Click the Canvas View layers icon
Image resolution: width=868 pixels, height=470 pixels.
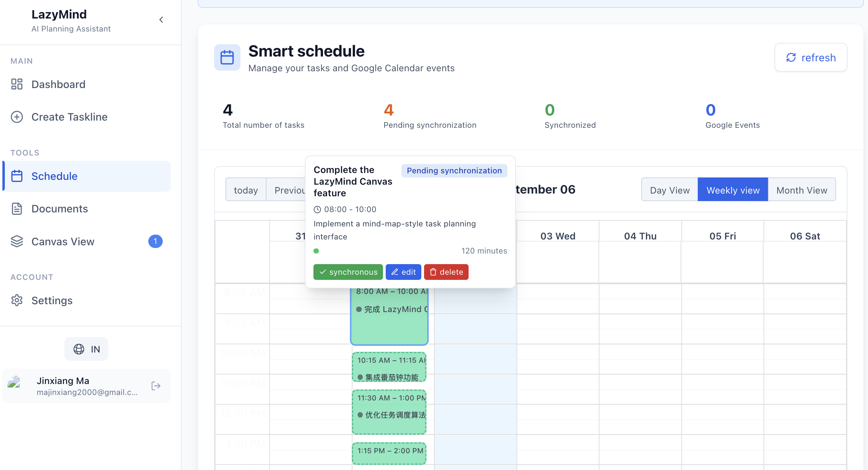(17, 242)
